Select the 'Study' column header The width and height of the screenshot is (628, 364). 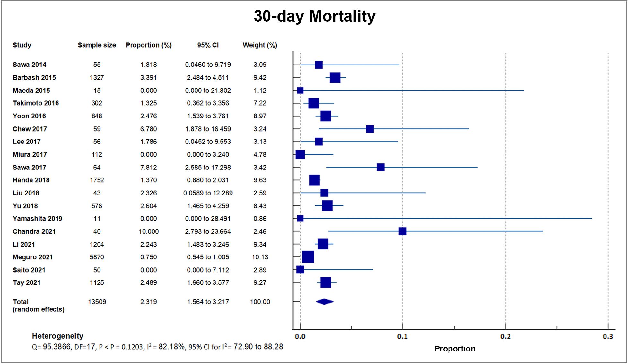(x=22, y=45)
